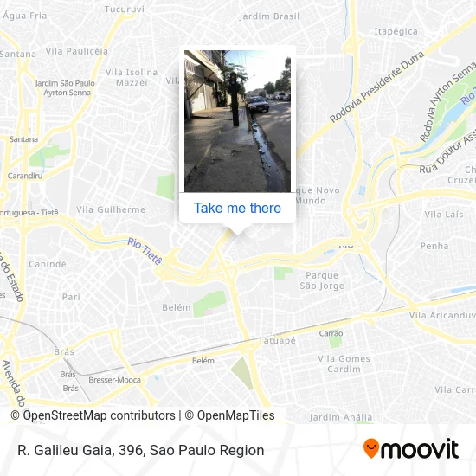
Task: Open the OpenStreetMap contributors attribution link
Action: point(93,415)
